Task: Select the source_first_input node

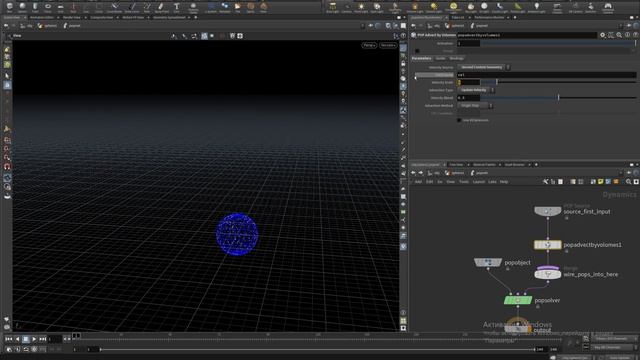Action: pyautogui.click(x=547, y=211)
